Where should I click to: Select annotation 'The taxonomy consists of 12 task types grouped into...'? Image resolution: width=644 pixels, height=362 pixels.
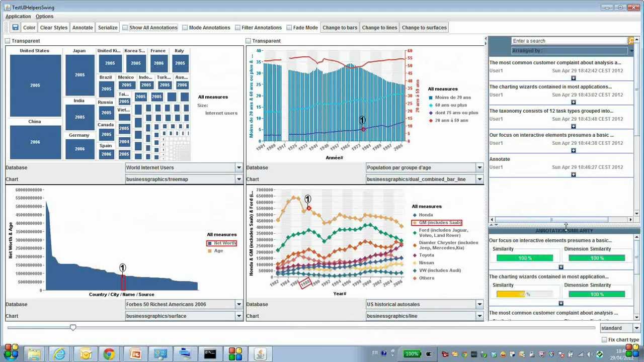(x=551, y=111)
